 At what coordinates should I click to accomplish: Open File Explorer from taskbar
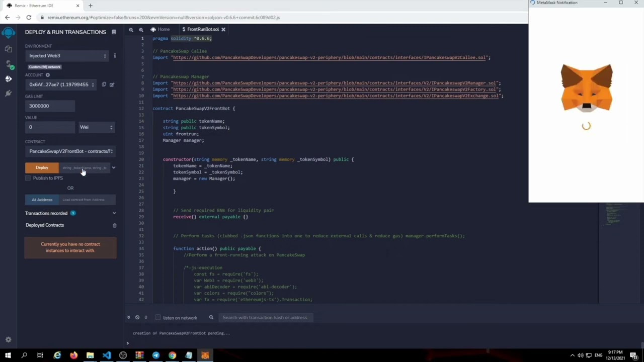(90, 355)
